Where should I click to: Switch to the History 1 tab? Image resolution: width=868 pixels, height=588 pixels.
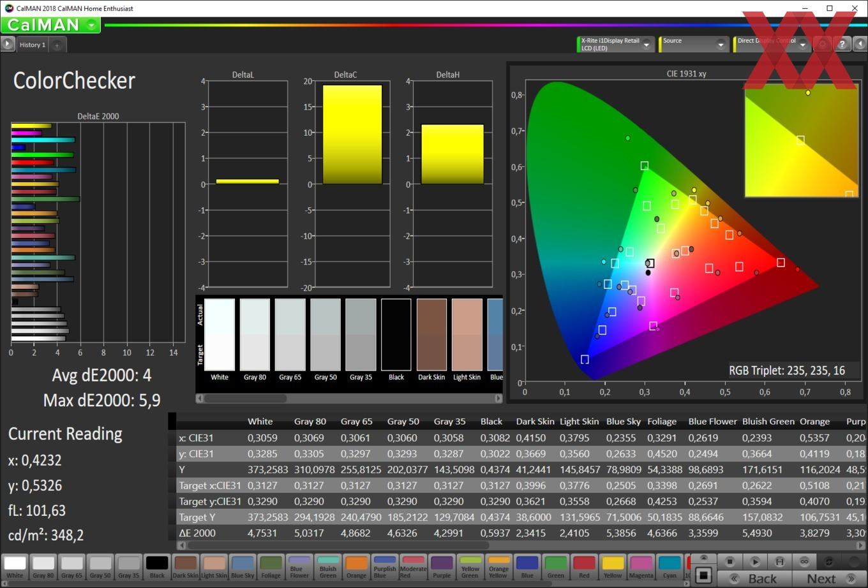[x=32, y=45]
